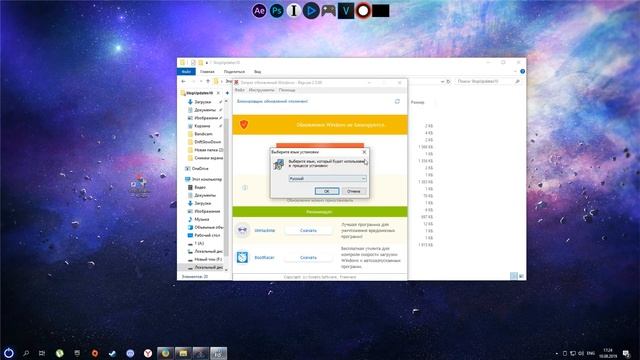The height and width of the screenshot is (360, 640).
Task: Open Помощь menu in StopUpdates10
Action: click(287, 90)
